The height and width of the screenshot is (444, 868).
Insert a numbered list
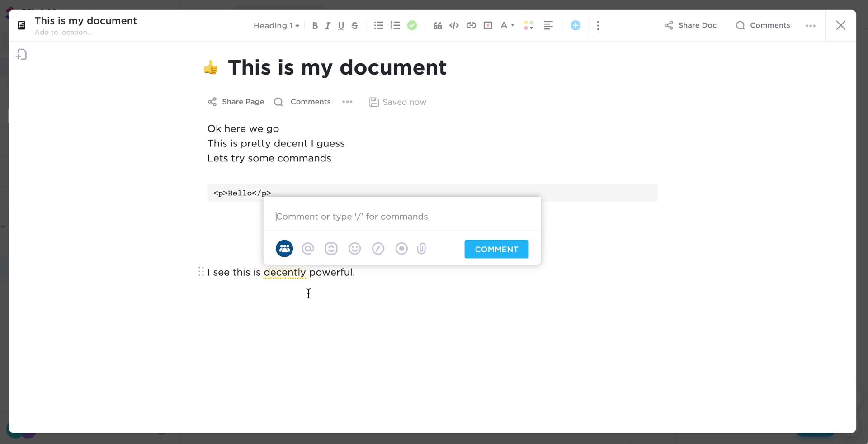pos(395,25)
